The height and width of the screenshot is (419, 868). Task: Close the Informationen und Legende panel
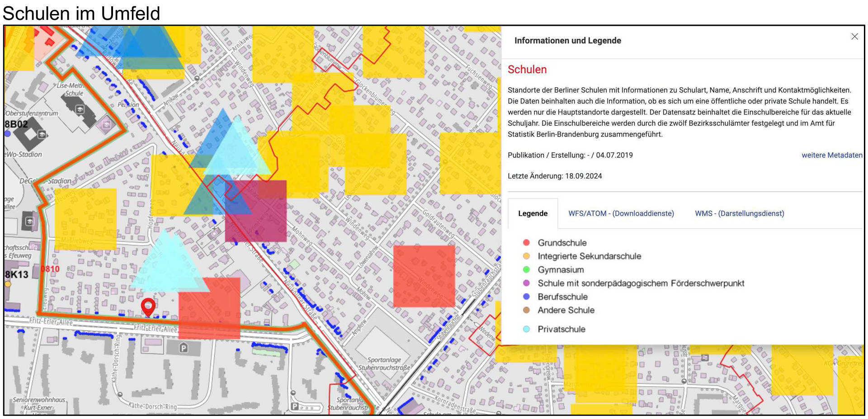click(854, 37)
